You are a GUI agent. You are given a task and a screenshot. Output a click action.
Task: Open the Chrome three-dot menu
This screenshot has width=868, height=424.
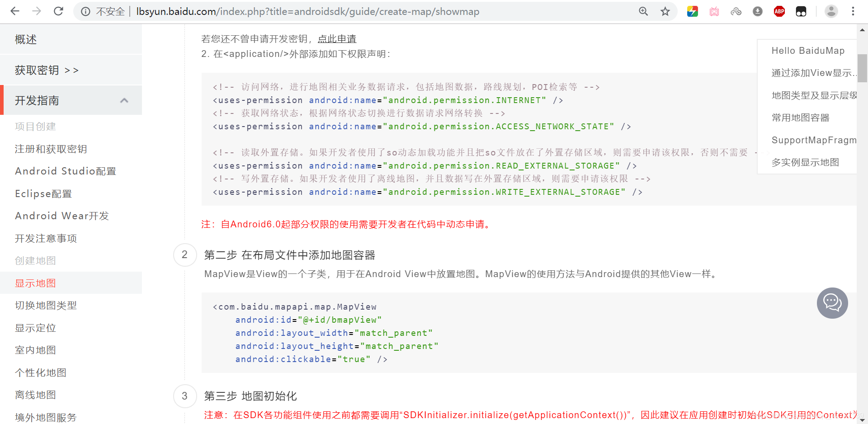click(x=853, y=11)
